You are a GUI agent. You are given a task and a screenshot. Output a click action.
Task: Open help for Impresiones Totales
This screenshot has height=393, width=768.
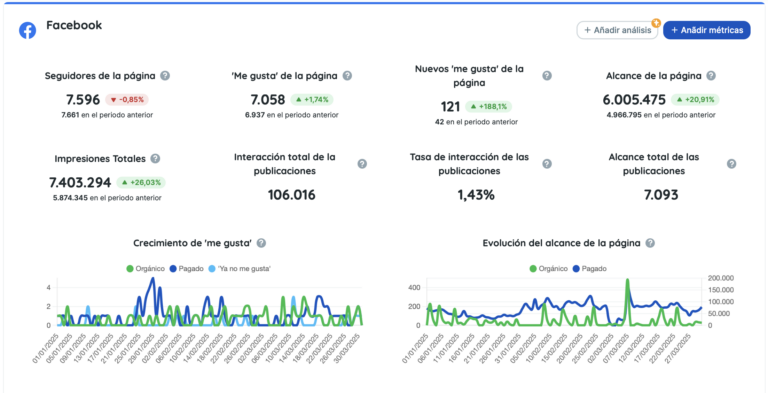click(x=155, y=159)
